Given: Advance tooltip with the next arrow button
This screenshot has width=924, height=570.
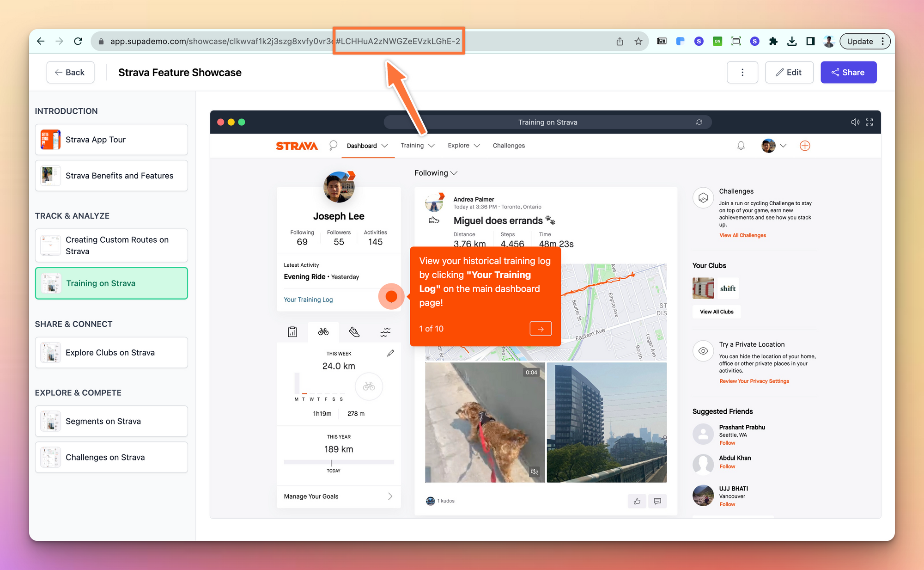Looking at the screenshot, I should click(541, 329).
